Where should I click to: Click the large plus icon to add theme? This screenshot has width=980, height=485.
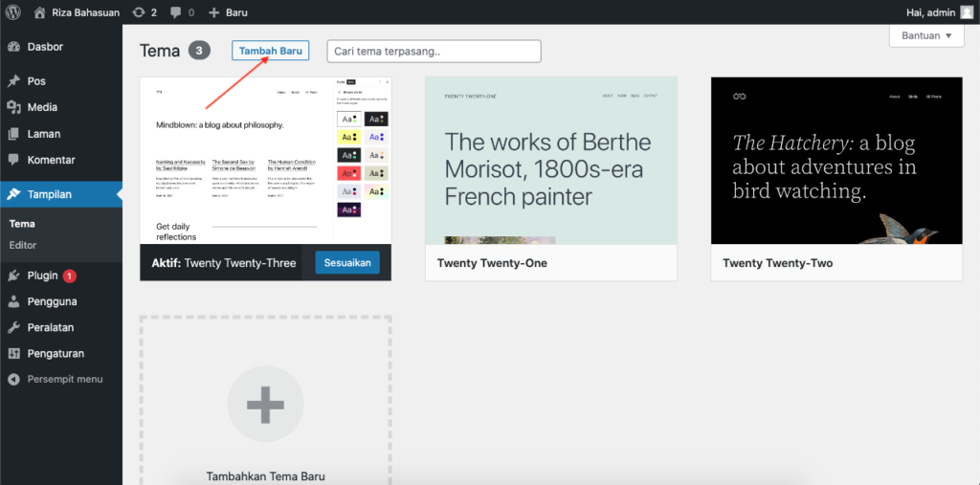coord(266,404)
